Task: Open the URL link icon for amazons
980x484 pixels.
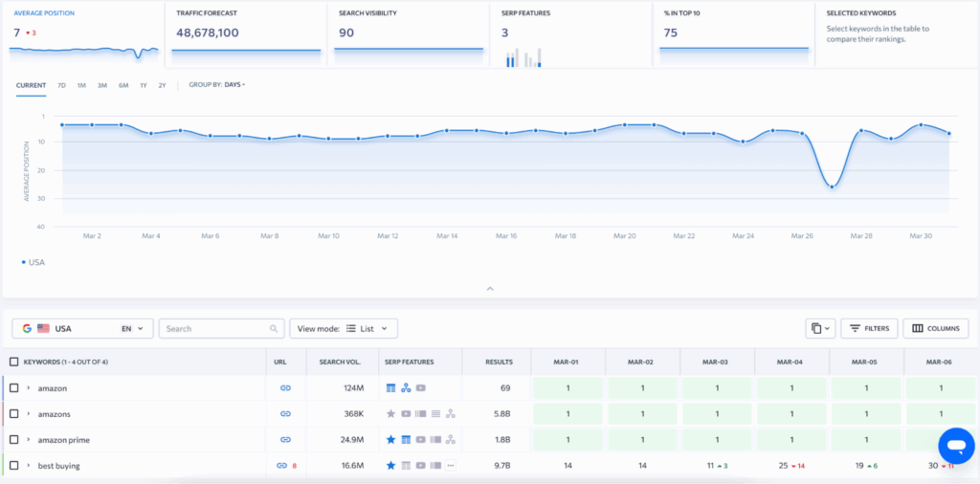Action: [285, 413]
